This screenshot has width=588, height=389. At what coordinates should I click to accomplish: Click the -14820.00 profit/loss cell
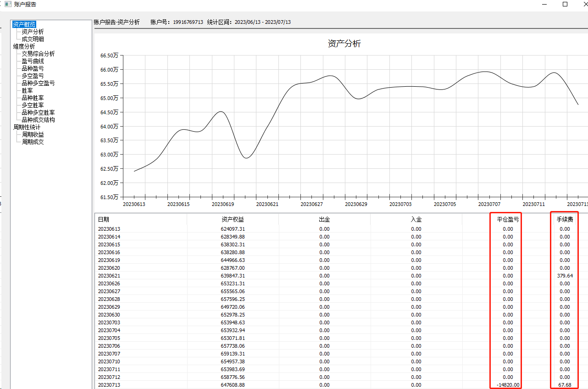pos(508,385)
